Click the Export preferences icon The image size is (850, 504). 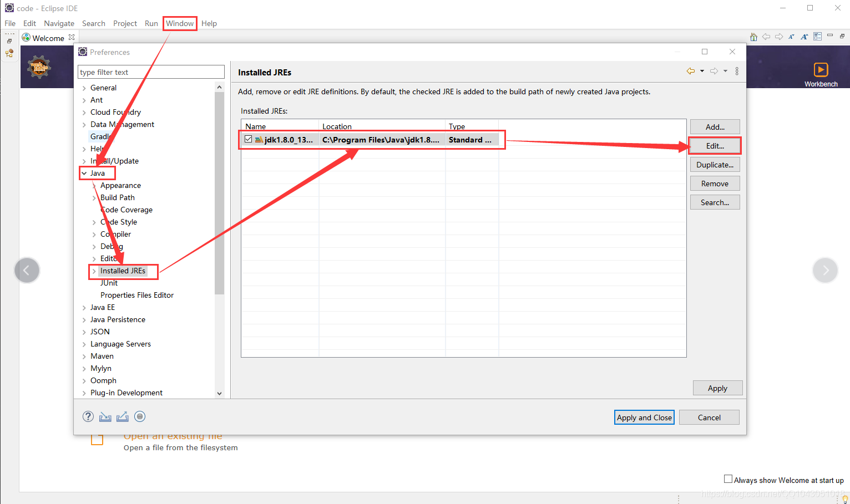(x=123, y=417)
